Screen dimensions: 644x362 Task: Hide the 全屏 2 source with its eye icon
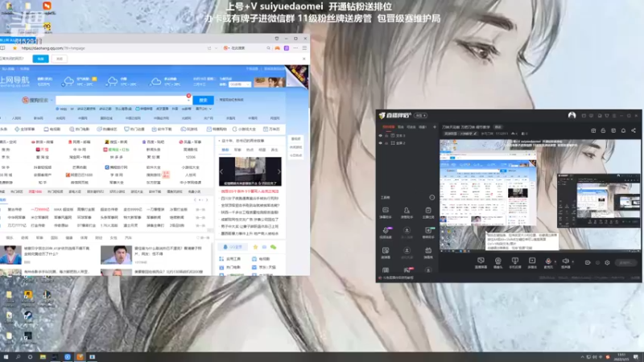380,143
